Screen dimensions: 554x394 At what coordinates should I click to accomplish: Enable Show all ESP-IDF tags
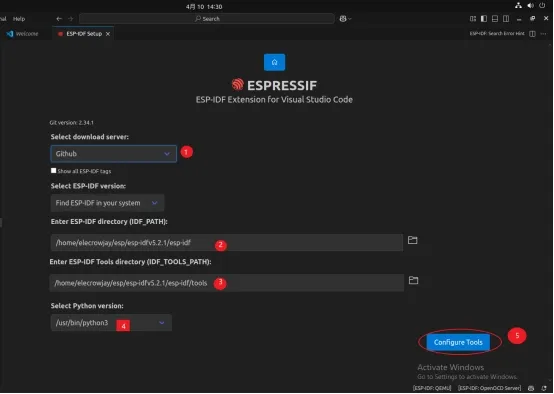pyautogui.click(x=53, y=171)
